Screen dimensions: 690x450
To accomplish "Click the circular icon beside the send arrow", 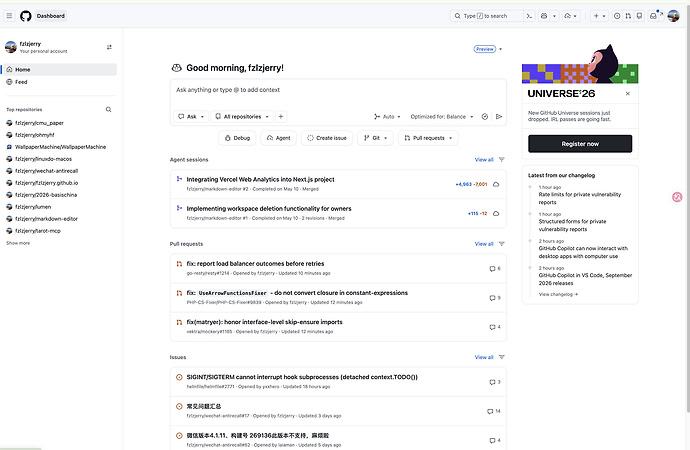I will [484, 117].
